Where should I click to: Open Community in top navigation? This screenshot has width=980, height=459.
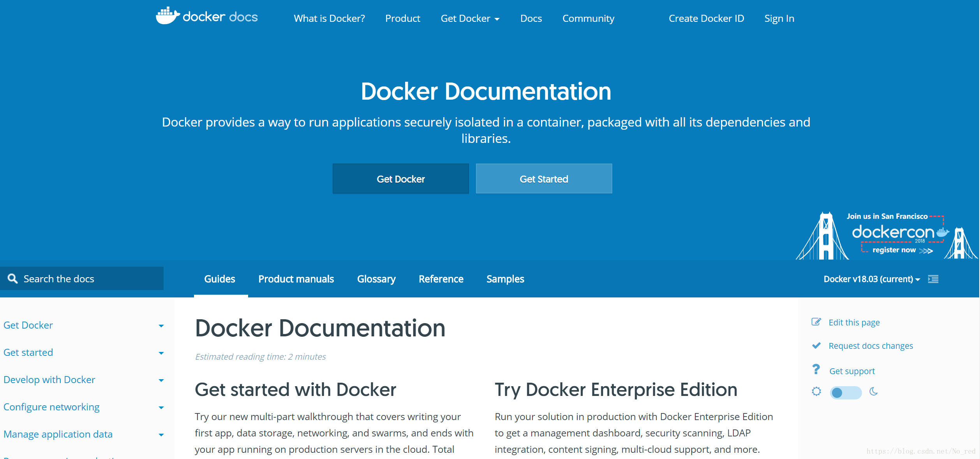[588, 18]
